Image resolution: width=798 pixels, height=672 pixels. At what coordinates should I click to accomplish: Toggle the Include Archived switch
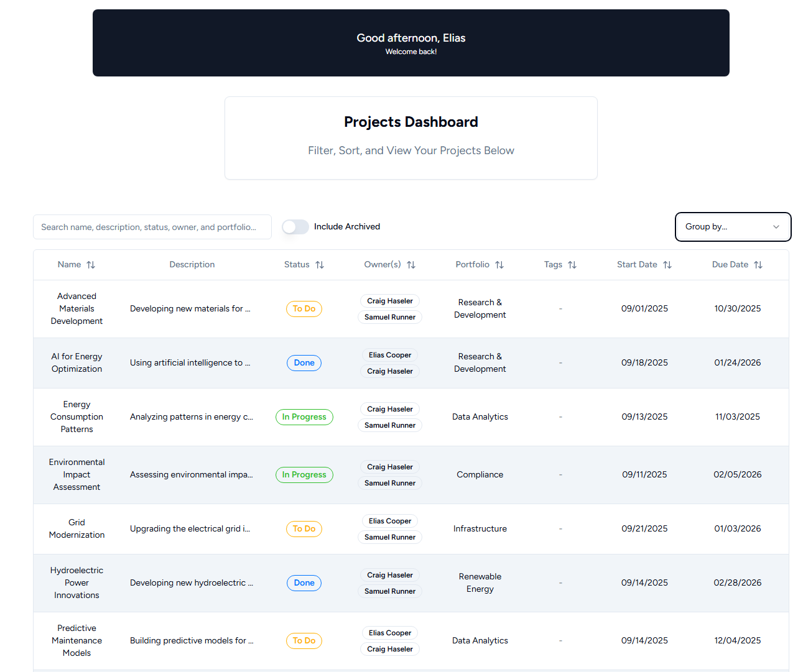click(x=295, y=227)
